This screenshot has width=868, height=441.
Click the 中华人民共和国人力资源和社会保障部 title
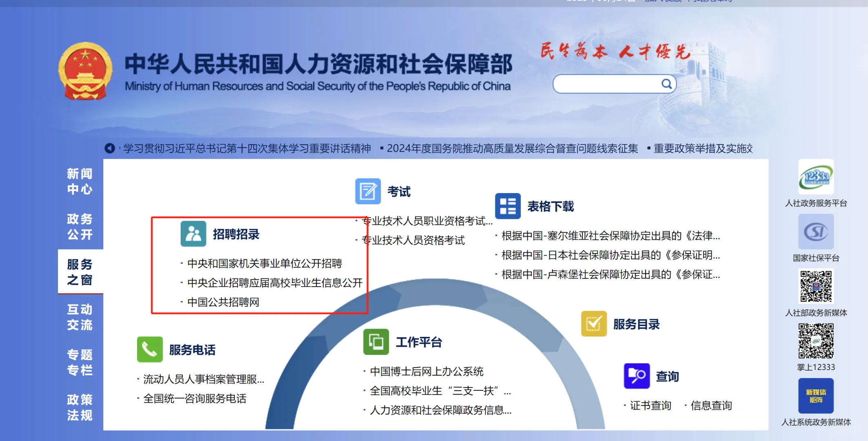(318, 64)
